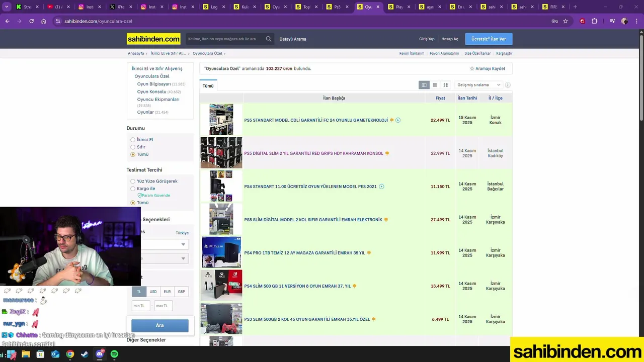Open Favori İlanlarım link
This screenshot has height=362, width=644.
pos(412,53)
